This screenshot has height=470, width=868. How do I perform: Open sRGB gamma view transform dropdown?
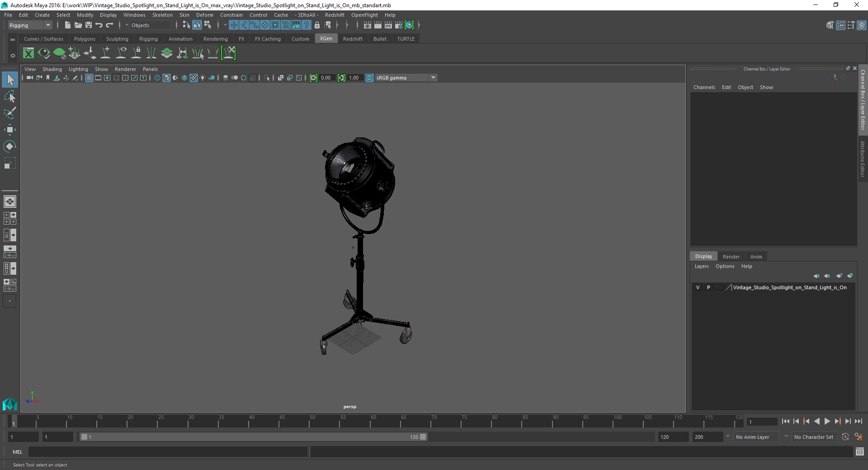pyautogui.click(x=406, y=78)
